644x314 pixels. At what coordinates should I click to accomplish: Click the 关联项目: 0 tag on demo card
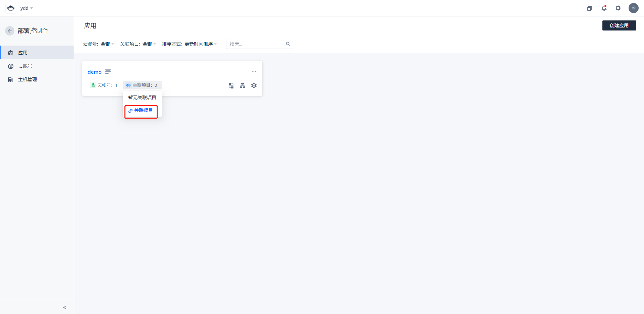coord(142,85)
